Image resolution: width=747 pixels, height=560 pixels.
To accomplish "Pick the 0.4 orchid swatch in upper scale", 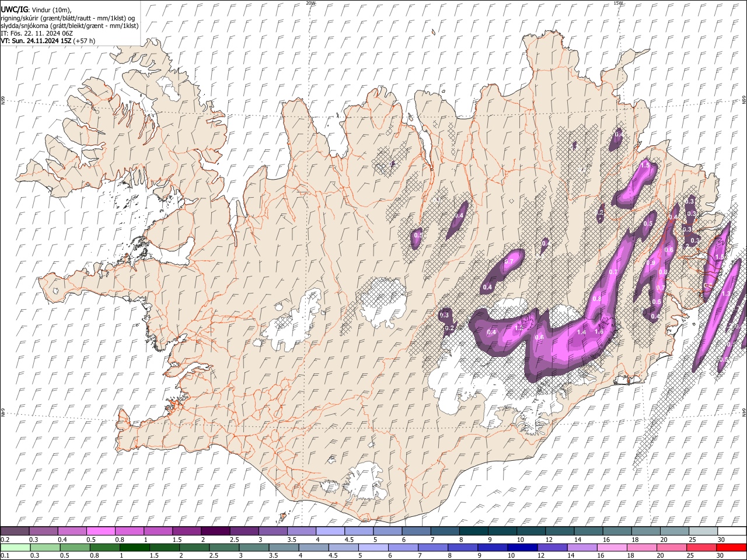I will tap(72, 531).
